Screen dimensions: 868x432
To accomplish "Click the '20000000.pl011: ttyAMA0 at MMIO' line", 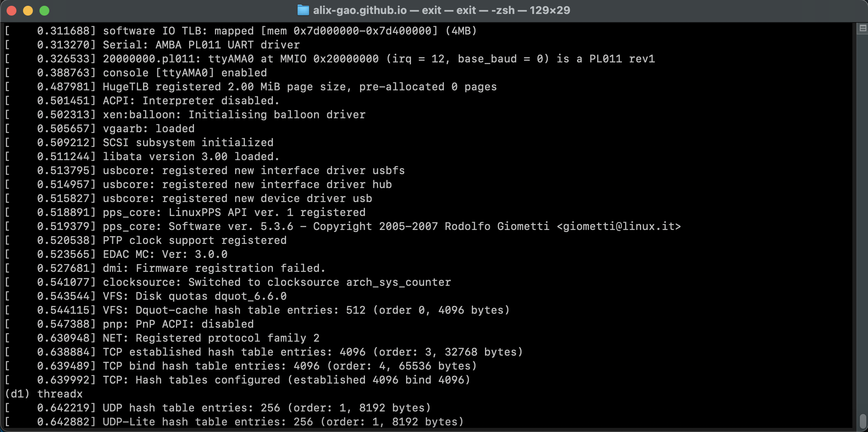I will click(x=330, y=59).
